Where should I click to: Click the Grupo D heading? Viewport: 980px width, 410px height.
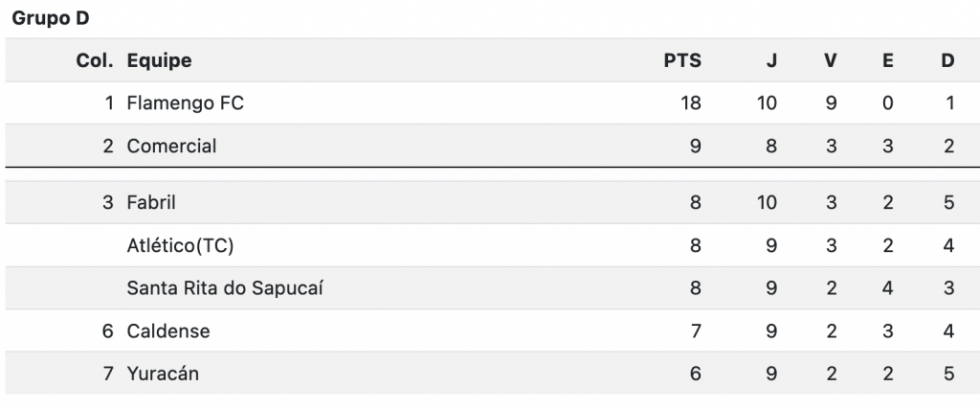[51, 19]
